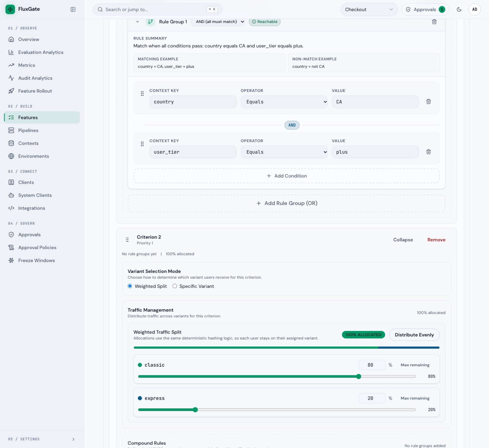Grab the drag handle of user_tier condition

142,144
